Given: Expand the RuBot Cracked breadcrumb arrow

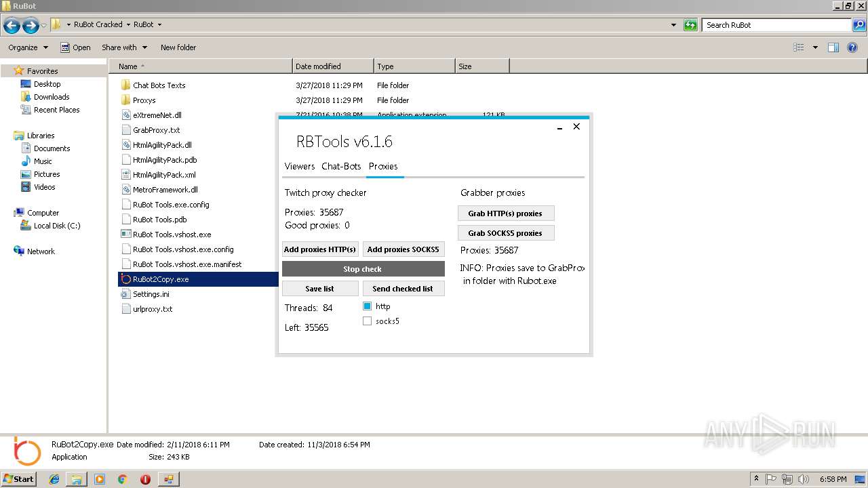Looking at the screenshot, I should pyautogui.click(x=127, y=24).
